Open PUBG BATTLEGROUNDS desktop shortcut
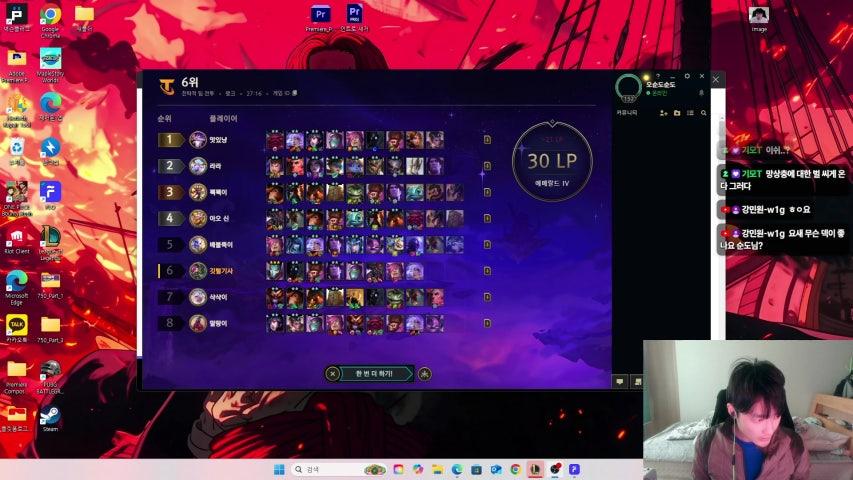Screen dimensions: 853x480 pyautogui.click(x=50, y=377)
